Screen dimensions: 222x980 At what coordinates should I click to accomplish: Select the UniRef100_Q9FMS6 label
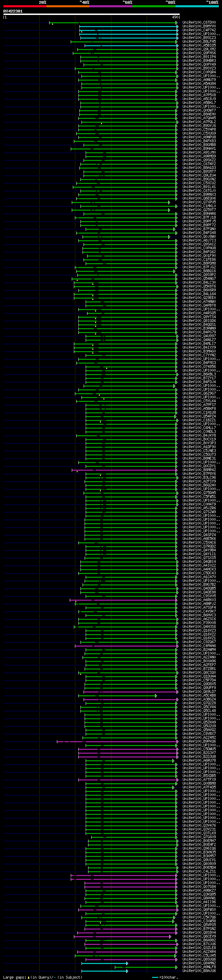[x=199, y=53]
